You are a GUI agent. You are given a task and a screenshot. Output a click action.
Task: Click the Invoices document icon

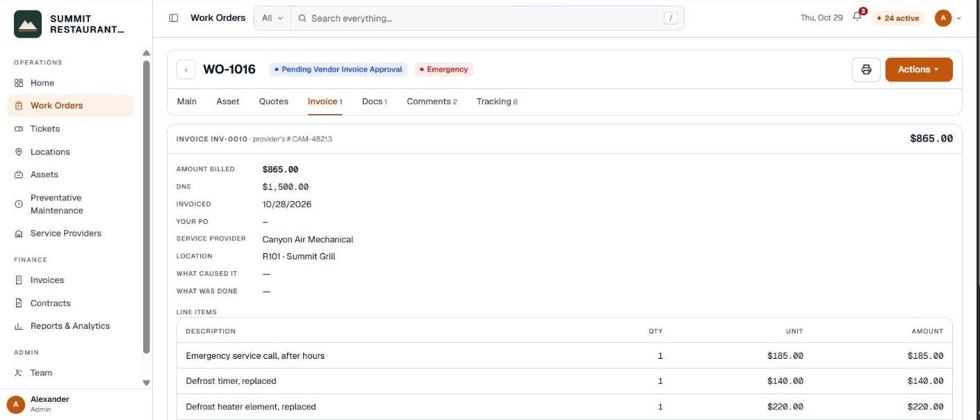tap(19, 280)
